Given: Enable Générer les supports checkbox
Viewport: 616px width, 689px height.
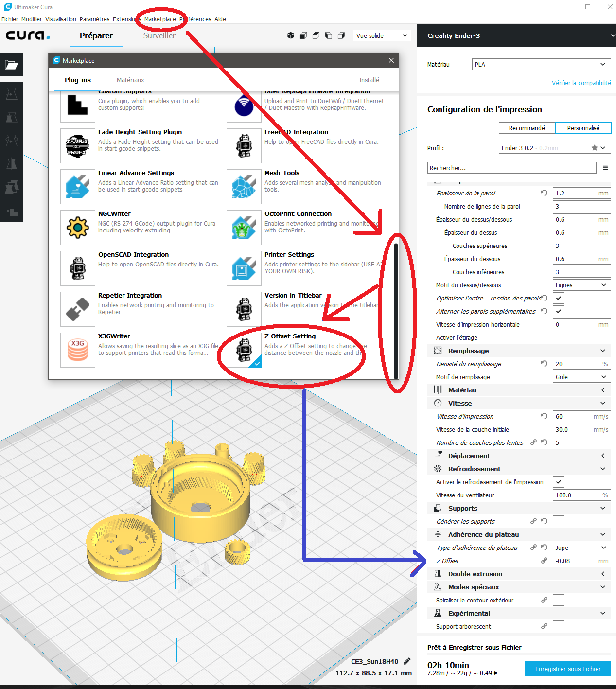Looking at the screenshot, I should click(559, 521).
